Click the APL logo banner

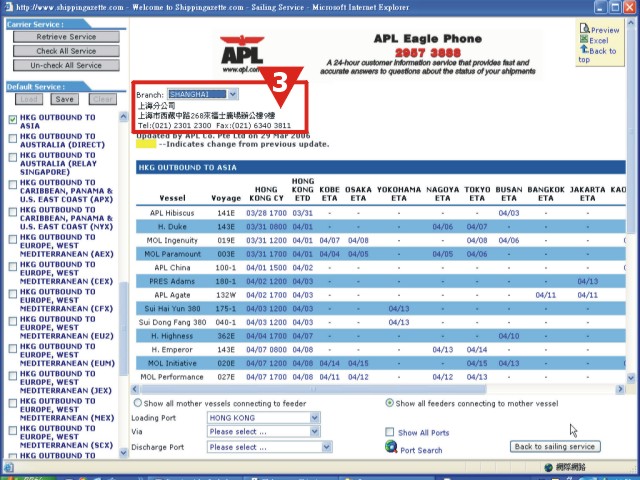[242, 54]
